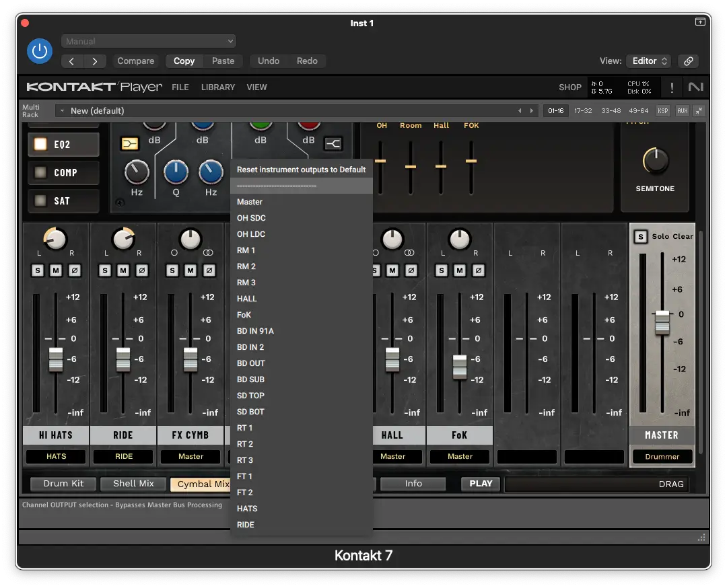Click the HI HATS volume fader handle
The height and width of the screenshot is (588, 727).
[x=56, y=359]
